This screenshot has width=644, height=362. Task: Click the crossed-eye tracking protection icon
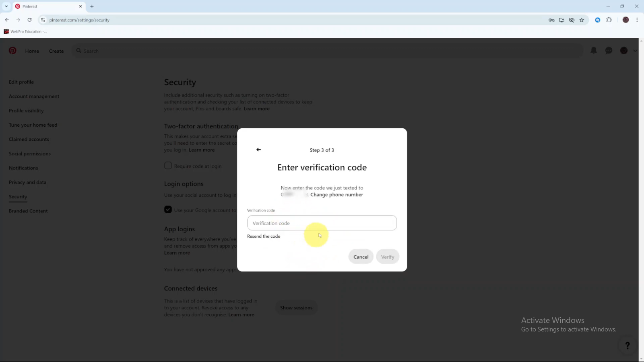point(572,20)
